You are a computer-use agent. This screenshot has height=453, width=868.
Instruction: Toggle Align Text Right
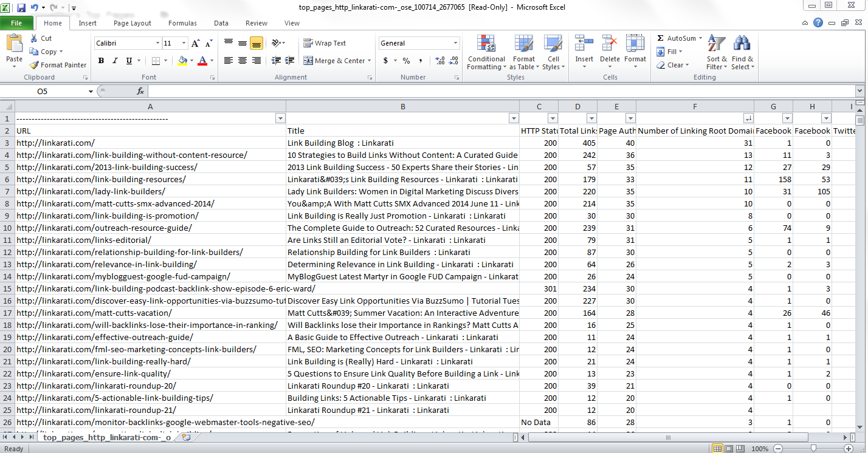257,61
